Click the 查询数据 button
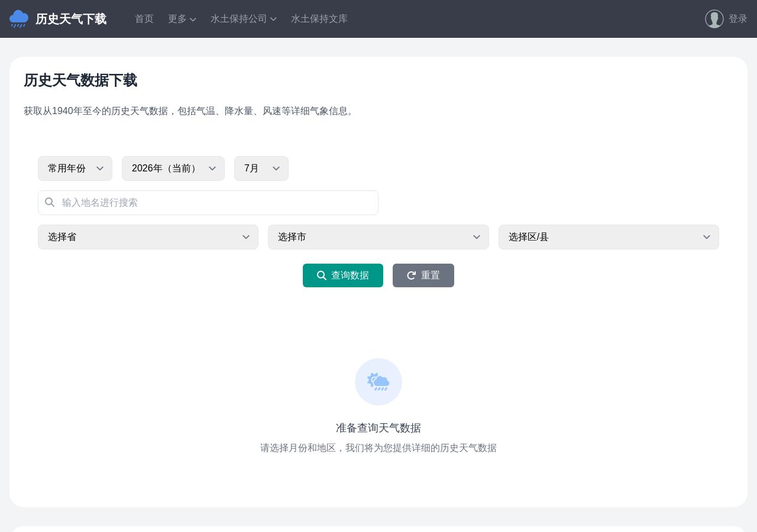Screen dimensions: 757x532 (343, 275)
